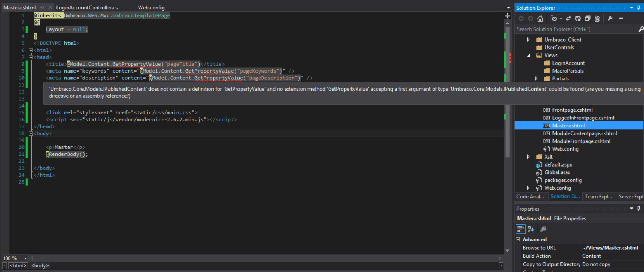Click default.aspx globe file icon
Image resolution: width=644 pixels, height=272 pixels.
[539, 165]
